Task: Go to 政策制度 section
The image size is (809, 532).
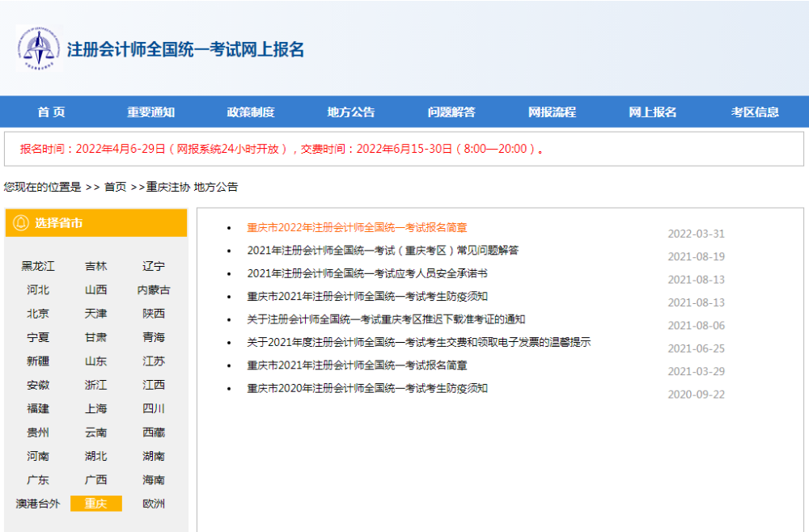Action: [x=251, y=112]
